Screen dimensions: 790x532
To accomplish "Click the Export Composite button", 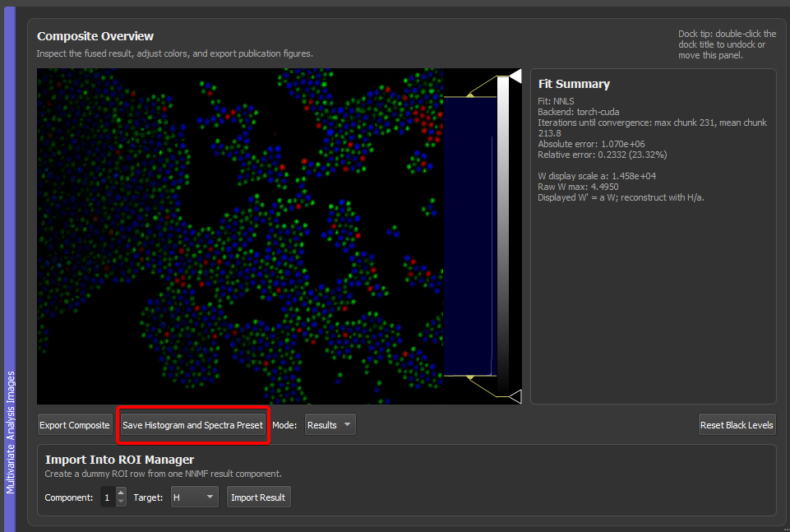I will [x=75, y=424].
